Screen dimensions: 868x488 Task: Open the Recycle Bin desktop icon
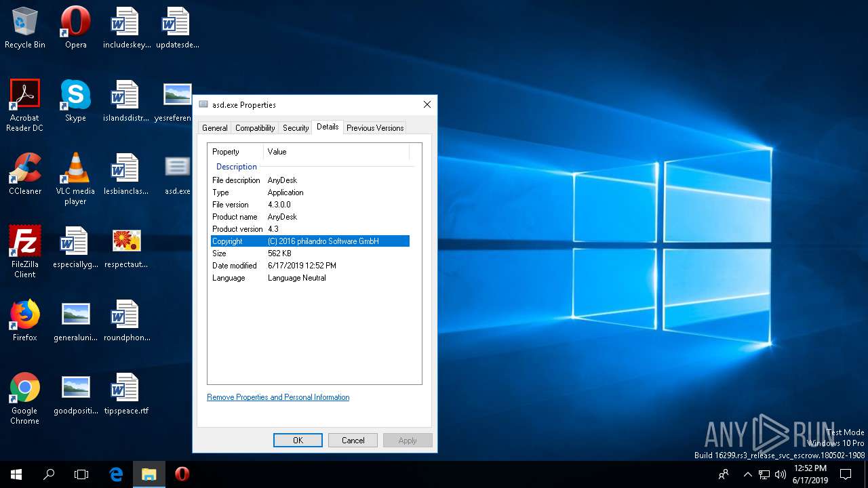tap(25, 28)
